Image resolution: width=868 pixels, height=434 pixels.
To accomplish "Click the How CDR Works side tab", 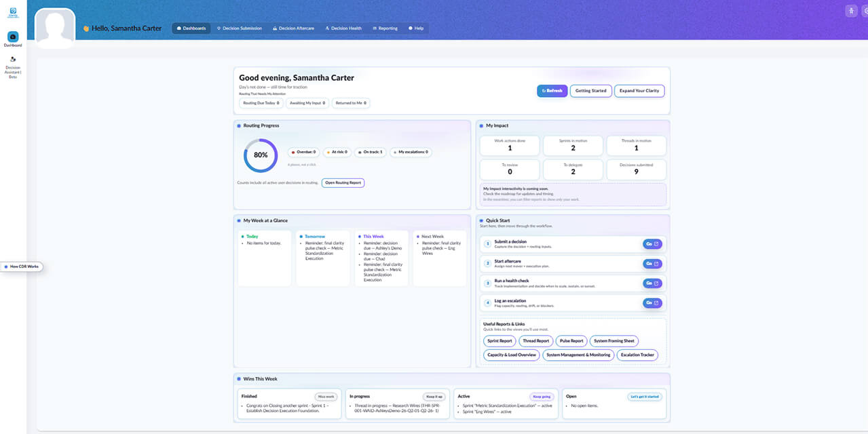I will (22, 267).
